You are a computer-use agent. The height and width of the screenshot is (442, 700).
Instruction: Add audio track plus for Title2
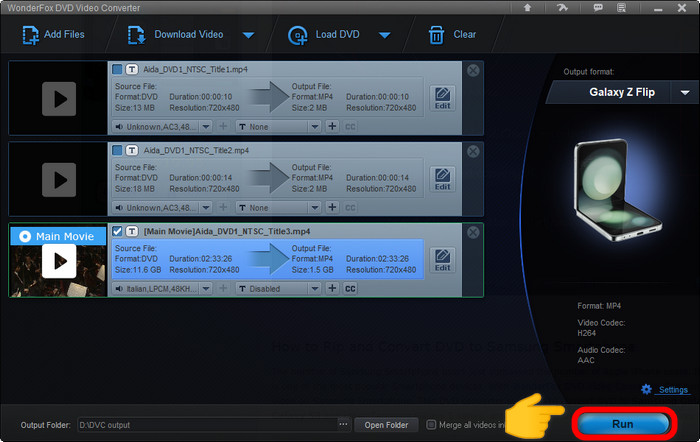point(223,208)
